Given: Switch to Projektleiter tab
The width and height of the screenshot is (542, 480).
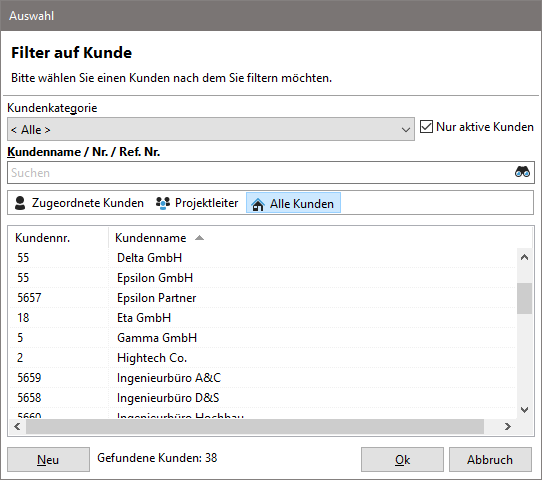Looking at the screenshot, I should pyautogui.click(x=197, y=203).
